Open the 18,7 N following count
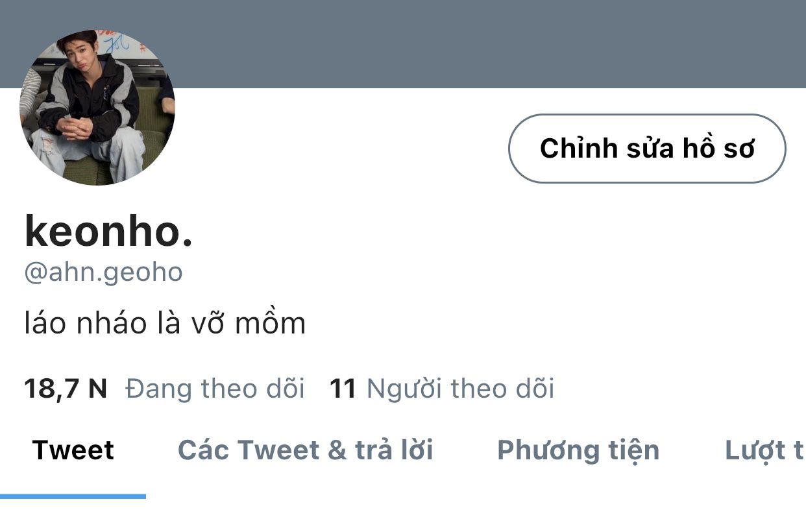 coord(66,389)
